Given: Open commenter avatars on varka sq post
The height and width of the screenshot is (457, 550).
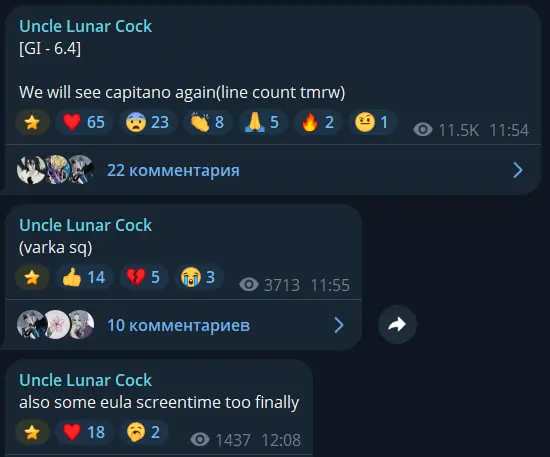Looking at the screenshot, I should [x=56, y=325].
